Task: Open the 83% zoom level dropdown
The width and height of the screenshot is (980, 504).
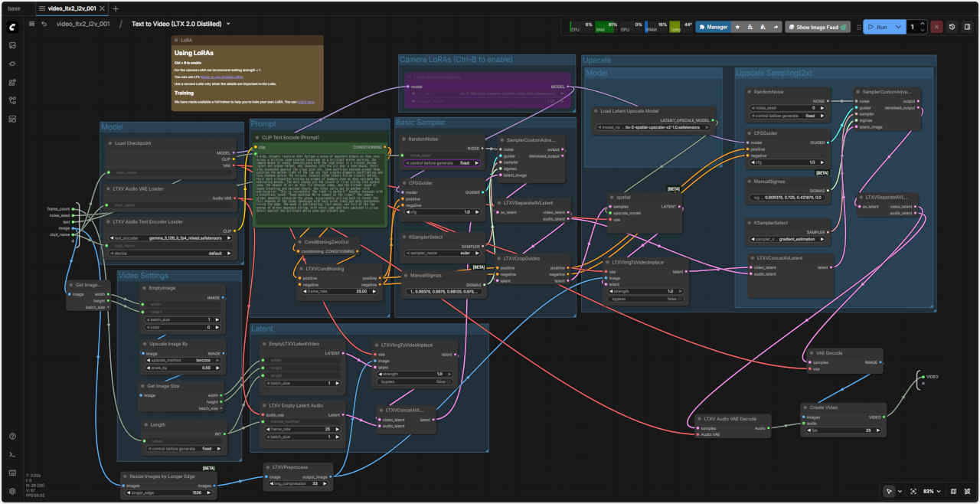Action: pos(931,491)
